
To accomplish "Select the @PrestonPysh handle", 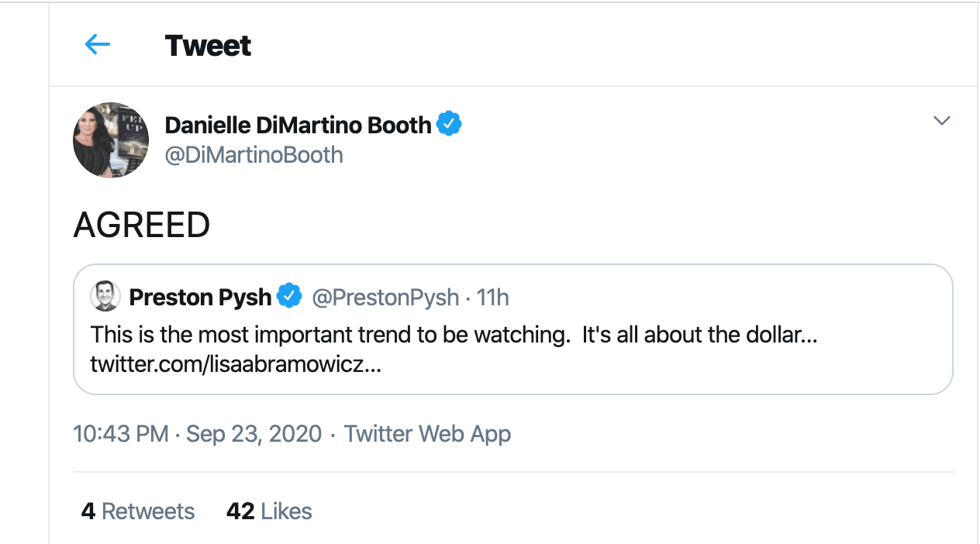I will (385, 297).
